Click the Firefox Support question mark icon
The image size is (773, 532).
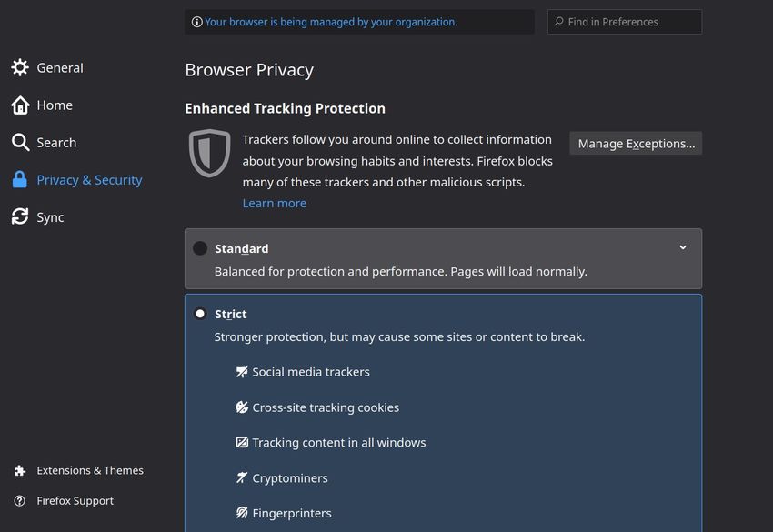click(20, 501)
